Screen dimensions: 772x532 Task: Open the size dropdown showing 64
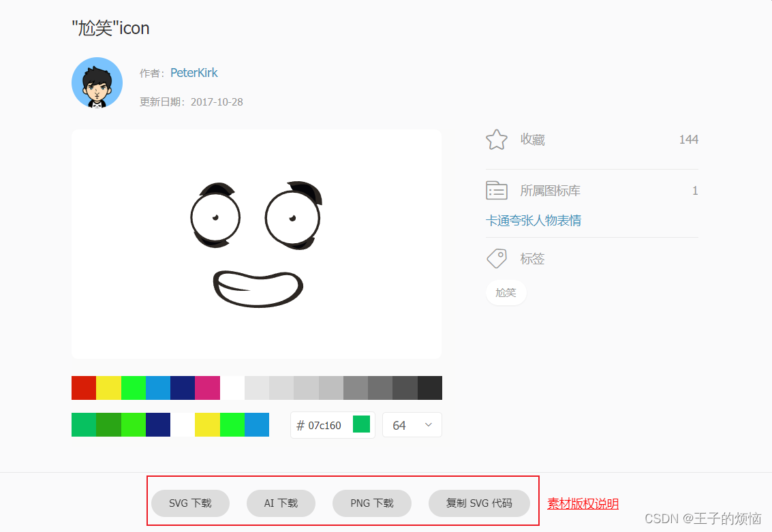click(x=412, y=424)
